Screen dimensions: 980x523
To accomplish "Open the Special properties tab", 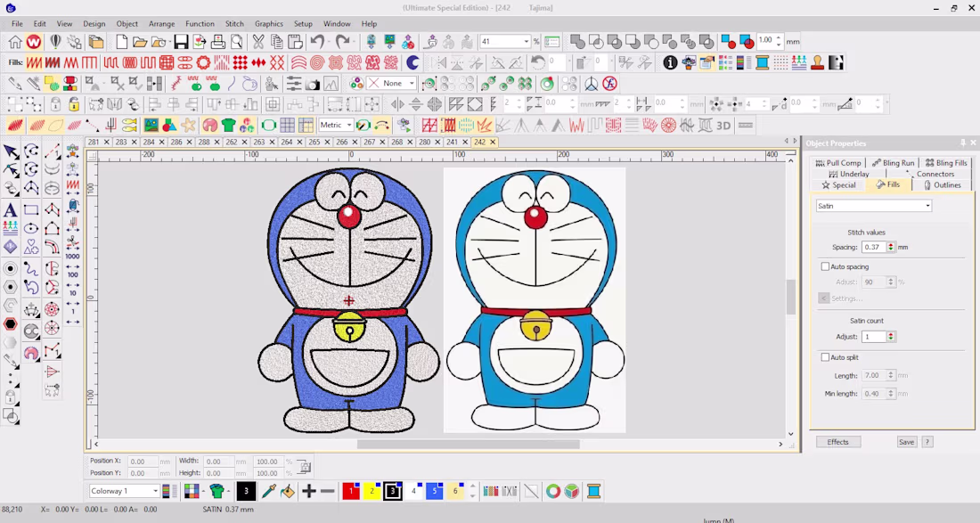I will coord(838,185).
